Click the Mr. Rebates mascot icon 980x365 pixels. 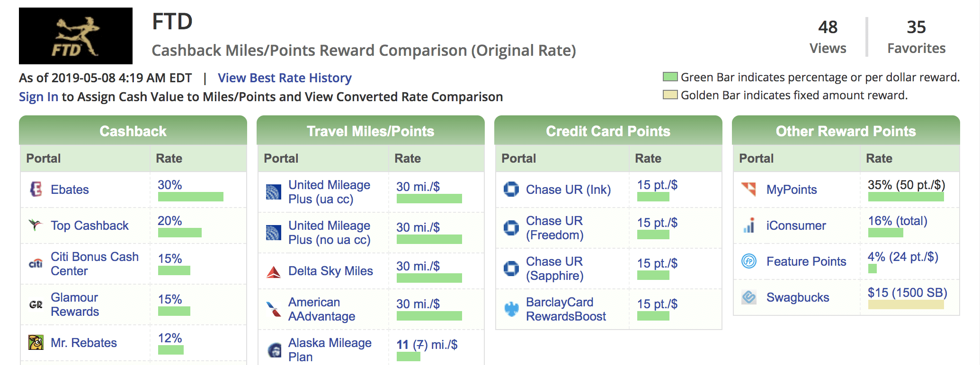click(x=36, y=342)
